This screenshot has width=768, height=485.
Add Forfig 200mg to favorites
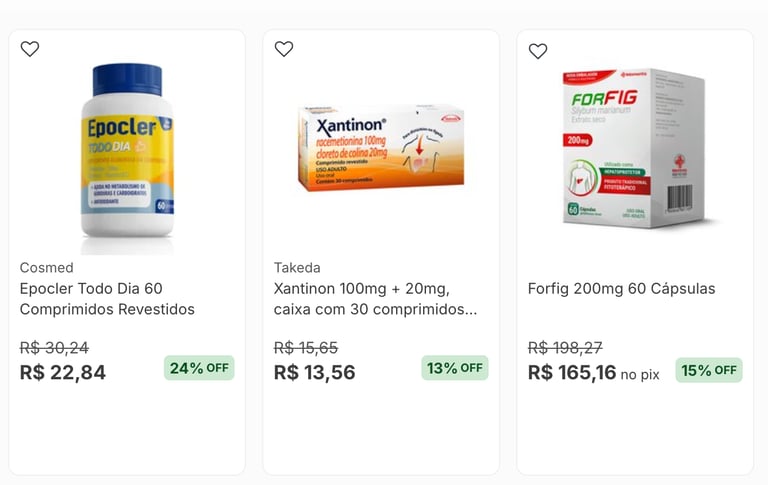point(538,51)
